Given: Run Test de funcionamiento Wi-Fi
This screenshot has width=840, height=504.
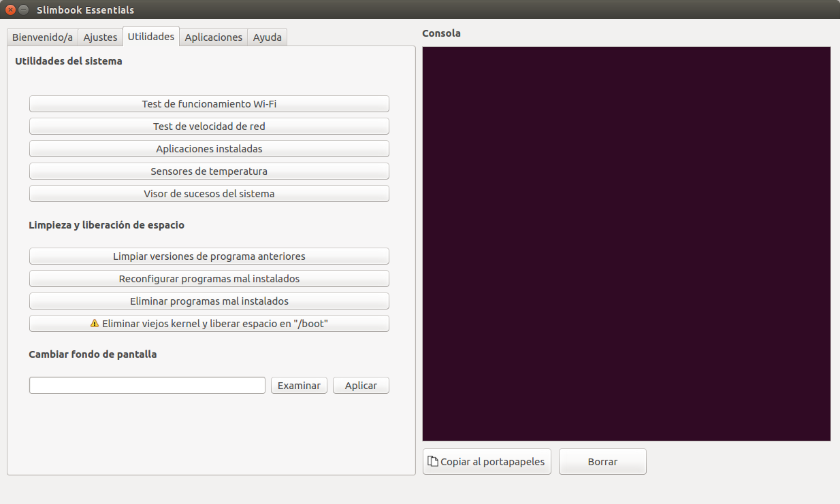Looking at the screenshot, I should (x=209, y=104).
